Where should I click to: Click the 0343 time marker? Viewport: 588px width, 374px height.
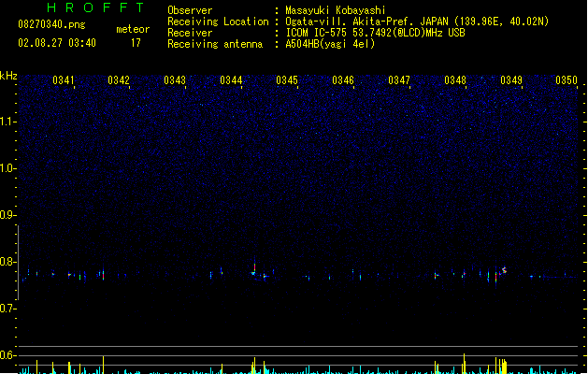click(175, 80)
